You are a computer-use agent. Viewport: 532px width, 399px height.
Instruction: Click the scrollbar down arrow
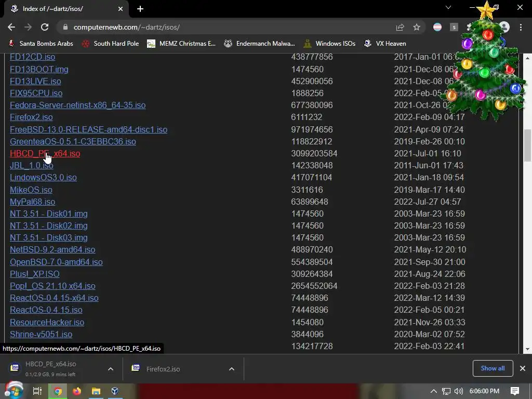pyautogui.click(x=528, y=349)
